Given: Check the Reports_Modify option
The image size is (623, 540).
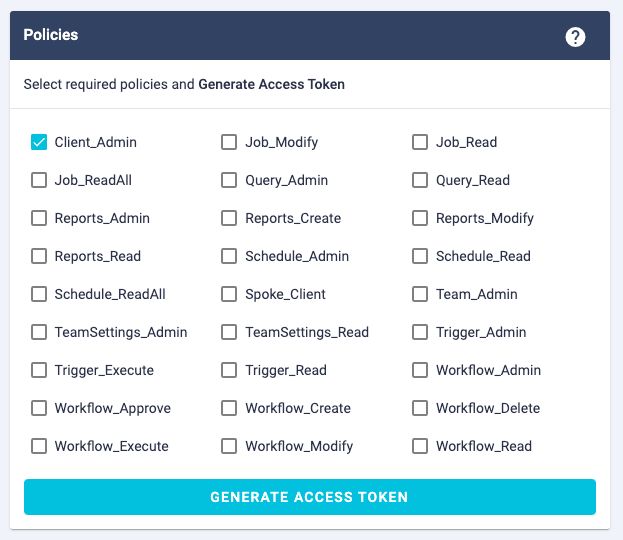Looking at the screenshot, I should coord(420,218).
